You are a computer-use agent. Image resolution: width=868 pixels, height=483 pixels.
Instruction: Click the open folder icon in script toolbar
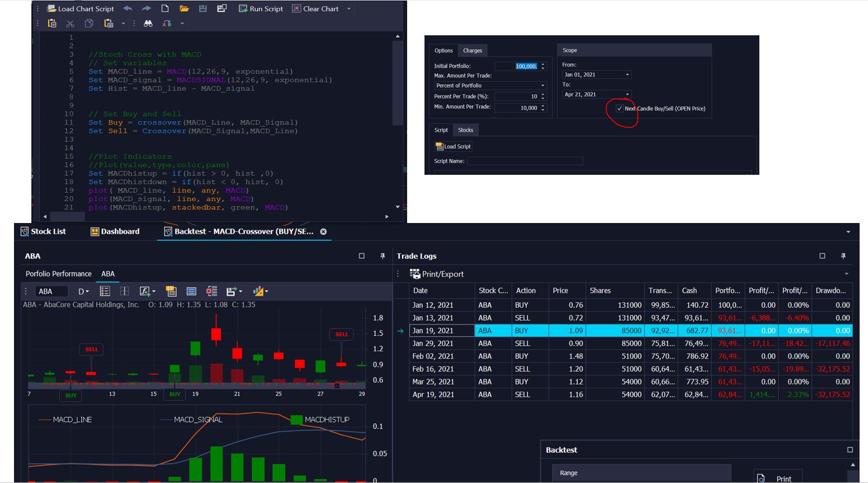click(184, 9)
